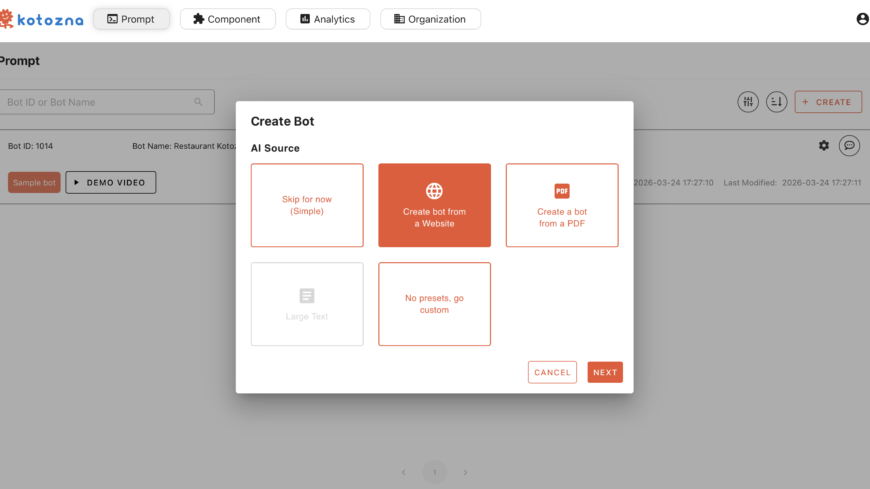Click the sort order icon
The image size is (870, 489).
click(x=777, y=102)
